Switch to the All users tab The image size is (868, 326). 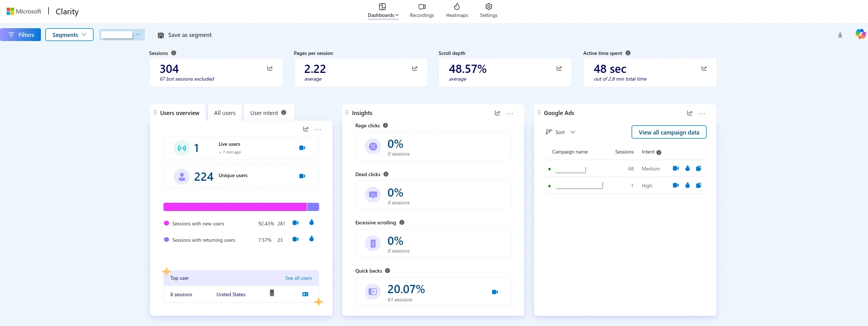225,113
